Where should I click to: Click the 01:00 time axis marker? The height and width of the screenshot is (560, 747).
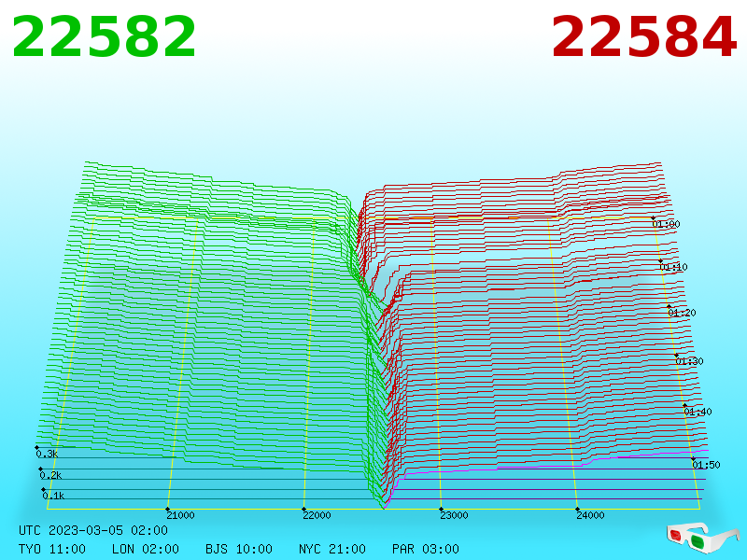click(666, 224)
